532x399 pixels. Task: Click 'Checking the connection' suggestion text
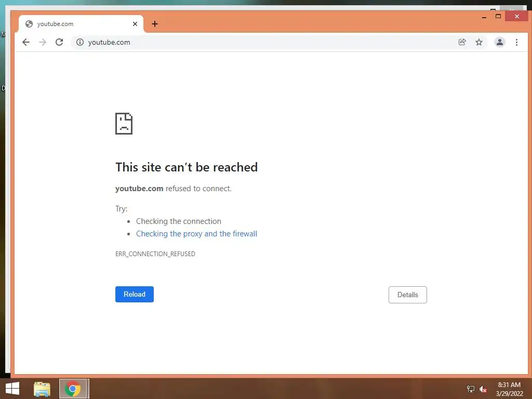coord(179,221)
